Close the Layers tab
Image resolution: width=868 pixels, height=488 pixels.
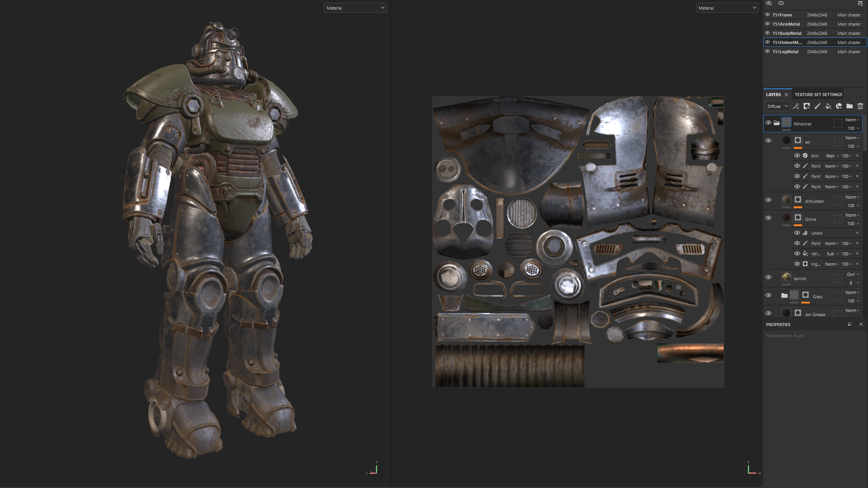tap(786, 95)
